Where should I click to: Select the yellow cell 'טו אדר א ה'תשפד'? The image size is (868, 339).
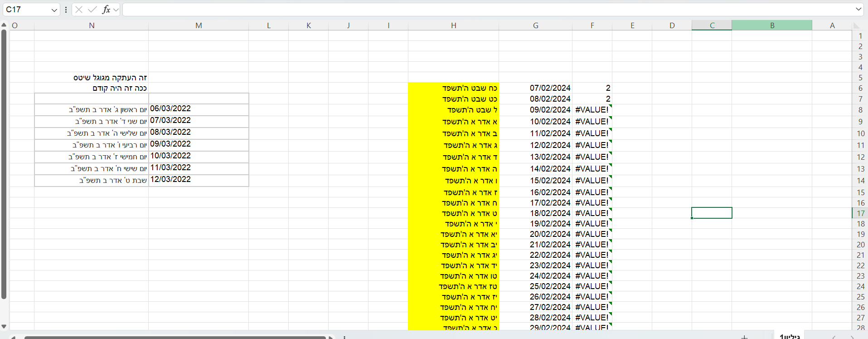pyautogui.click(x=453, y=276)
